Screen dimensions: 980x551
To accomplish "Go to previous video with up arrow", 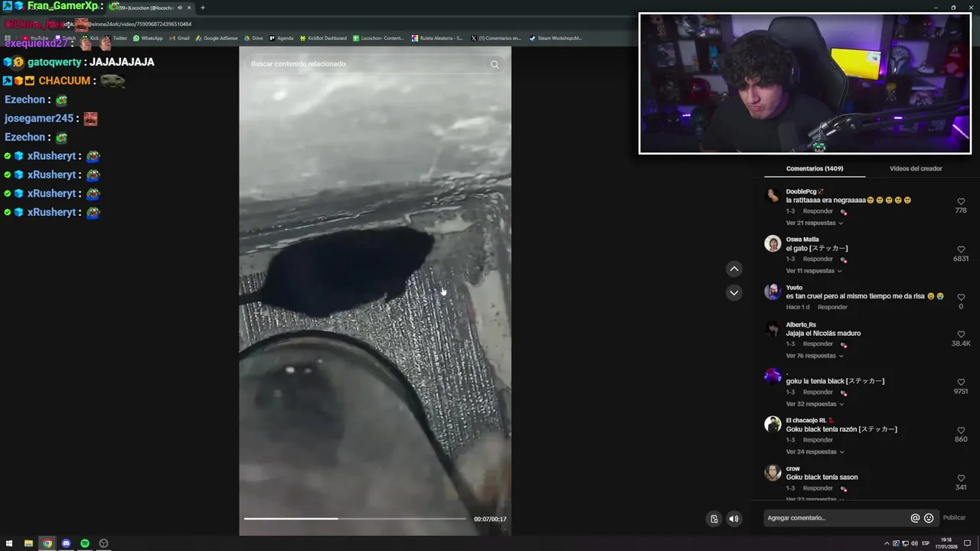I will point(734,269).
